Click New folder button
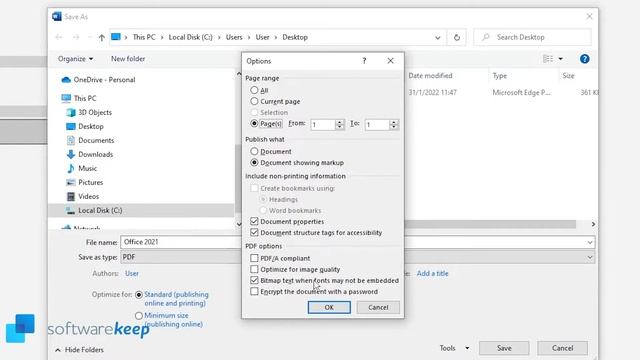640x360 pixels. click(x=128, y=59)
